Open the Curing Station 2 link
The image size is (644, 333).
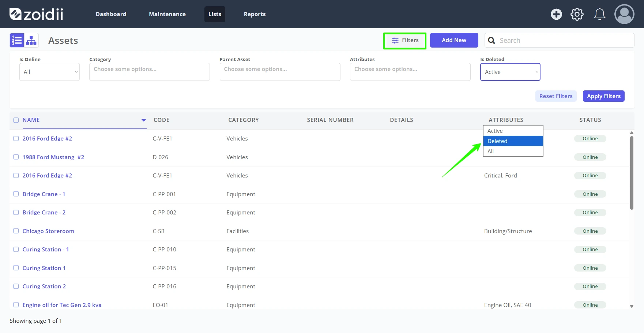pyautogui.click(x=44, y=286)
